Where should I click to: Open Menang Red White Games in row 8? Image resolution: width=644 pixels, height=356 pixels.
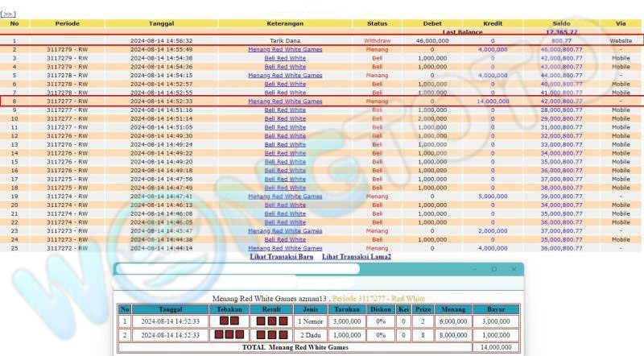[x=285, y=101]
